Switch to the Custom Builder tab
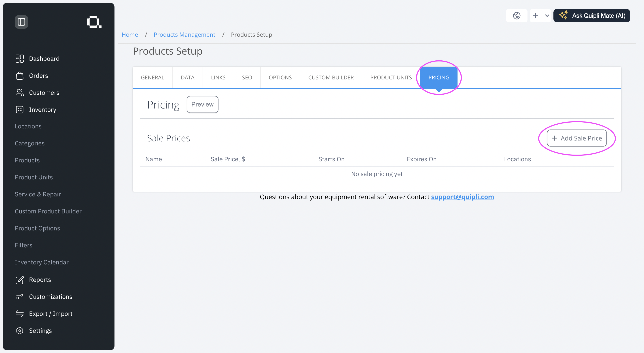 pyautogui.click(x=331, y=78)
